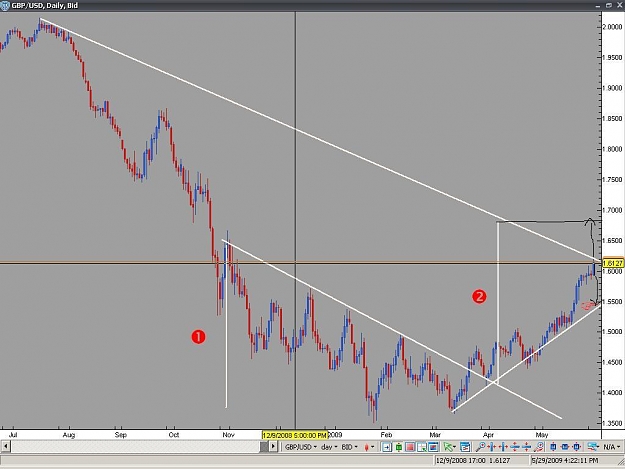Open the day timeframe dropdown
This screenshot has height=469, width=625.
(329, 447)
